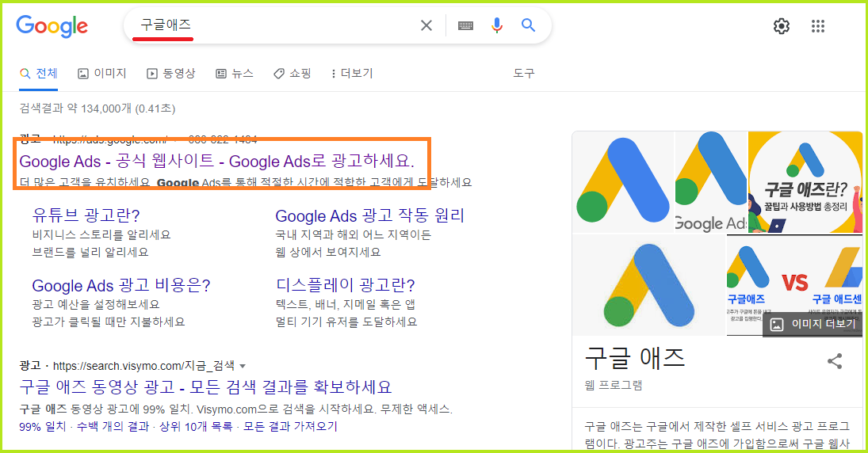Select the 전체 tab
Viewport: 868px width, 453px height.
click(x=38, y=74)
